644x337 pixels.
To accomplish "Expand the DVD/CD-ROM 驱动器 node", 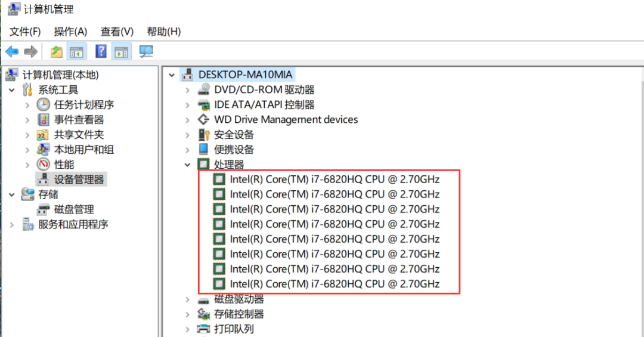I will [x=188, y=90].
